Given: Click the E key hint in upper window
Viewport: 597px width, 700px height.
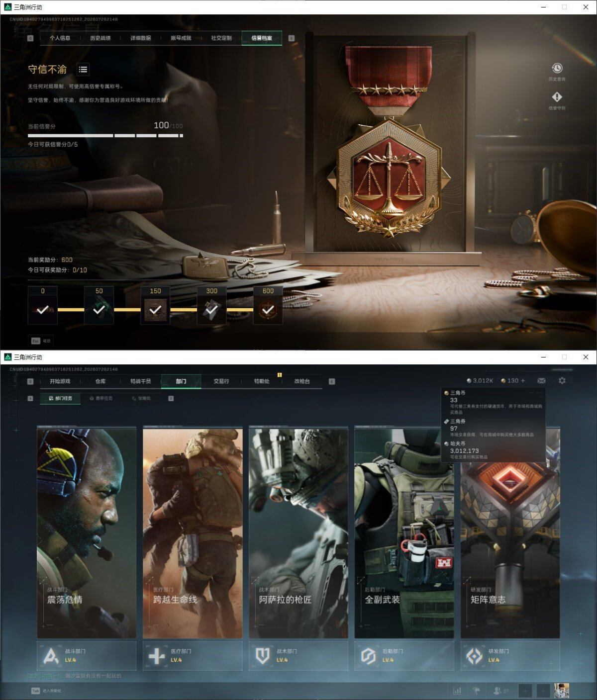Looking at the screenshot, I should point(292,38).
